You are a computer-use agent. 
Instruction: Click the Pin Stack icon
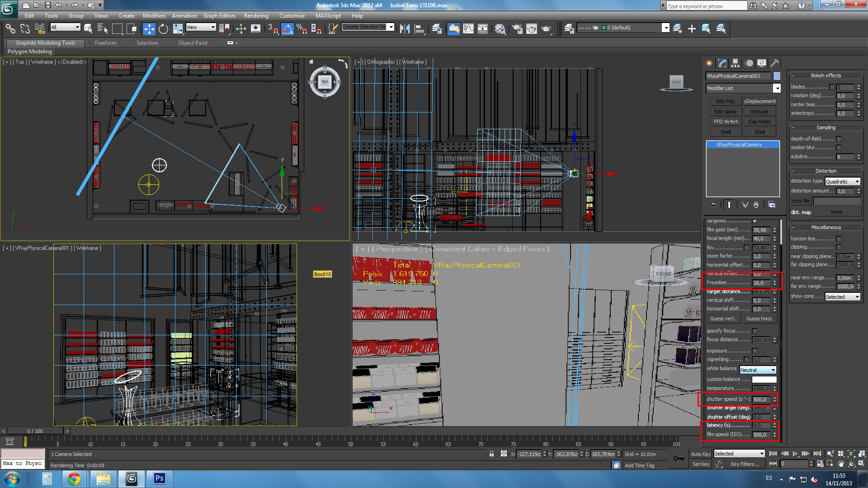coord(713,205)
